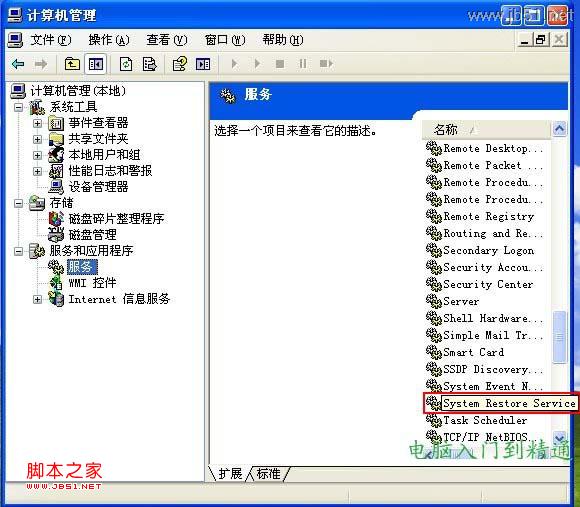Select Secondary Logon service
The width and height of the screenshot is (580, 507).
coord(489,250)
